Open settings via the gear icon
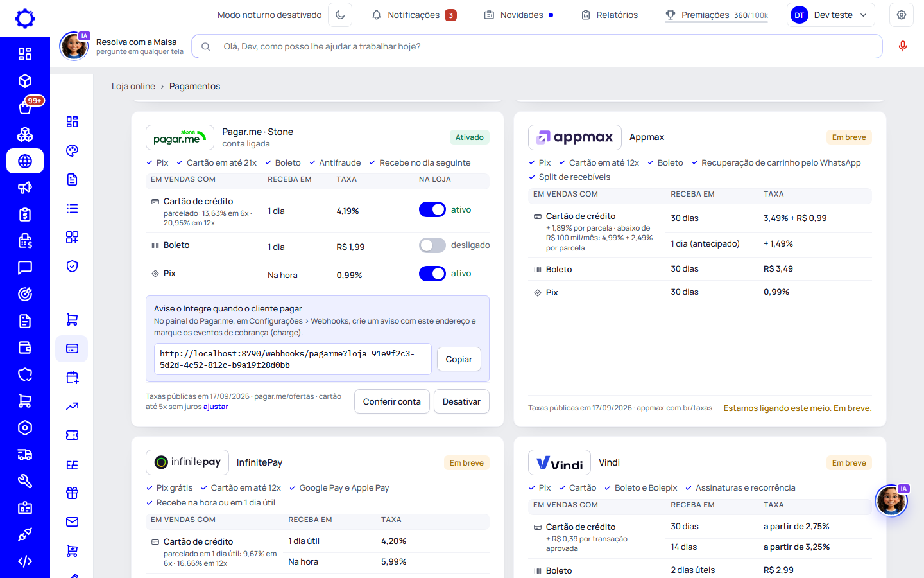This screenshot has height=578, width=924. click(x=902, y=15)
